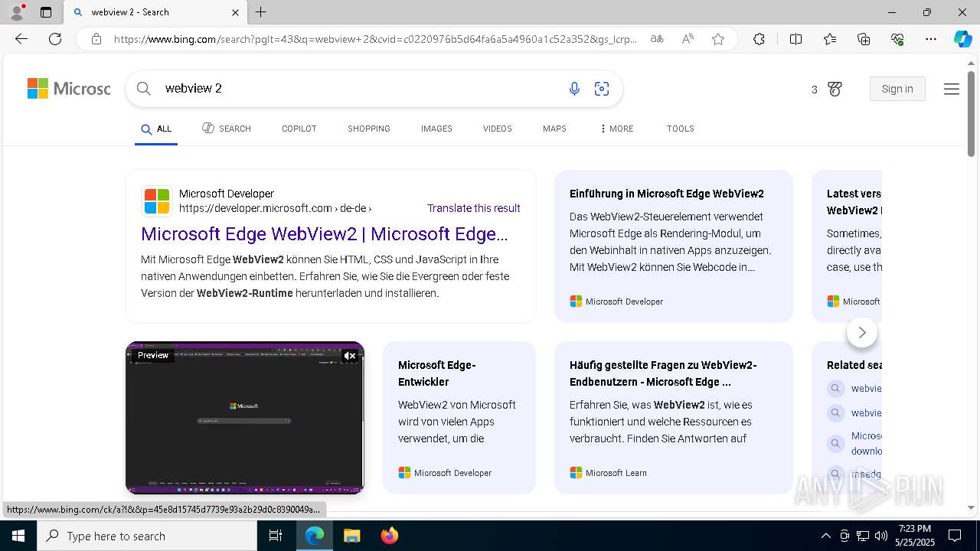Open Einführung in Microsoft Edge WebView2 card
Screen dimensions: 980x551
[x=674, y=246]
